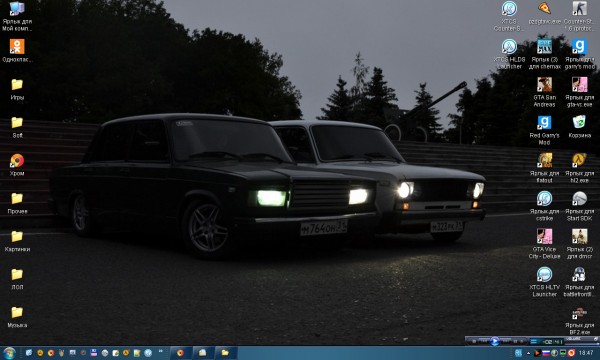Click the Red Garry's Mod icon

(544, 130)
